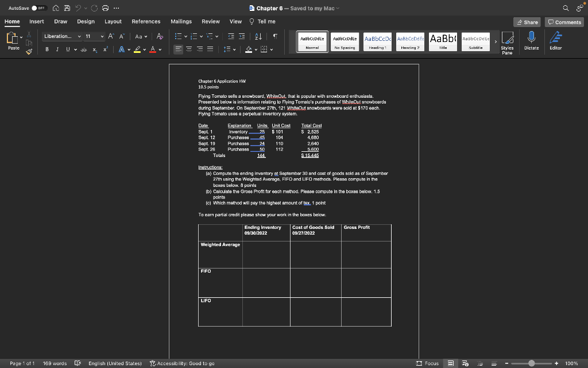
Task: Click the yellow text highlight color button
Action: tap(137, 49)
